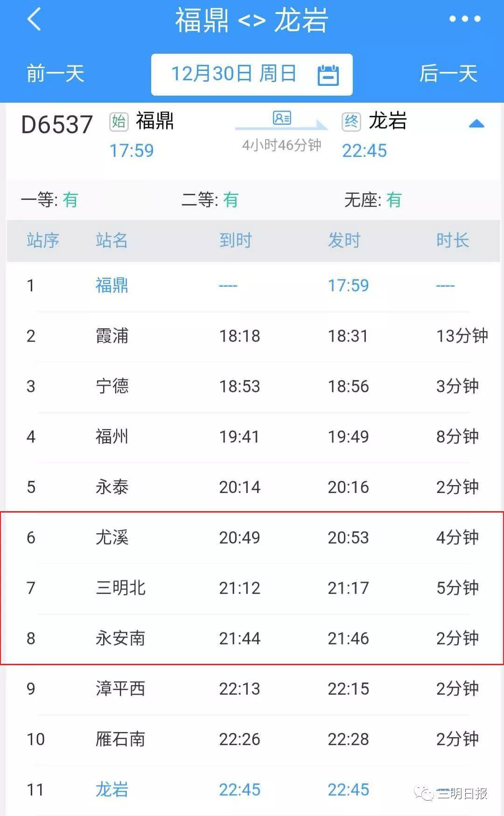Select 二等 second class seat availability
This screenshot has width=504, height=816.
210,200
